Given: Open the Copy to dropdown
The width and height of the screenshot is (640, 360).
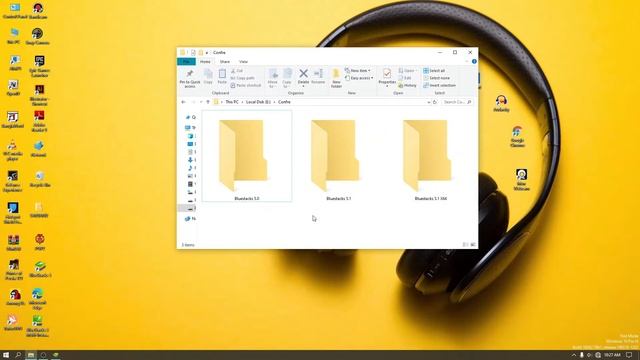Looking at the screenshot, I should coord(287,78).
